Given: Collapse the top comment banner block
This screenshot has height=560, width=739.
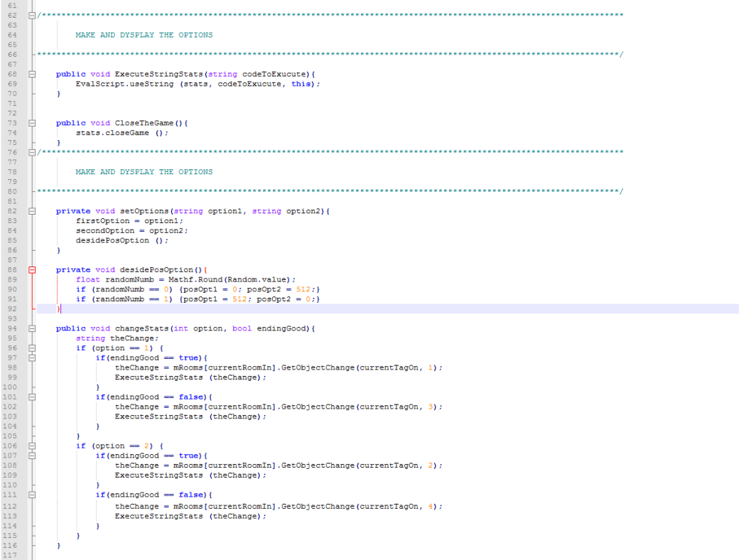Looking at the screenshot, I should click(x=32, y=14).
